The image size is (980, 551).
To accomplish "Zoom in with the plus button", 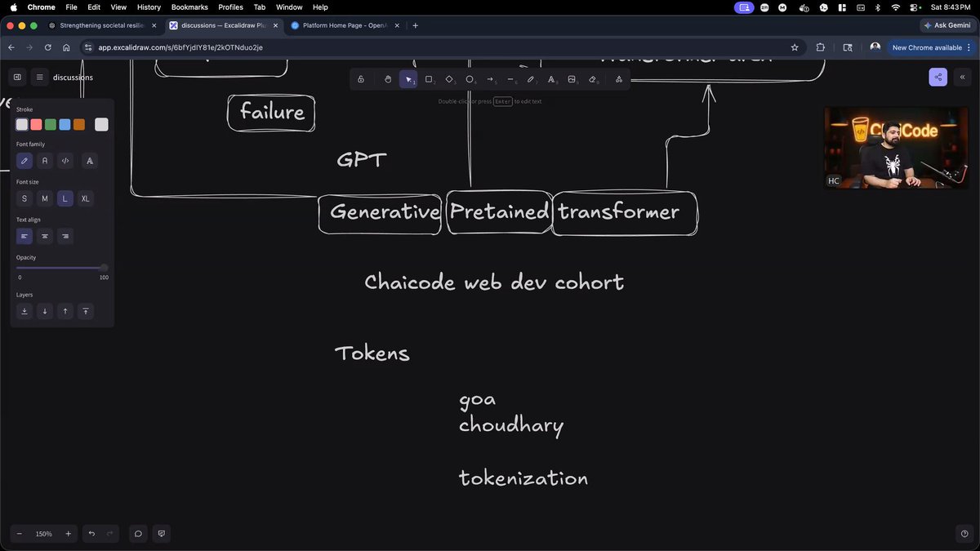I will 68,534.
